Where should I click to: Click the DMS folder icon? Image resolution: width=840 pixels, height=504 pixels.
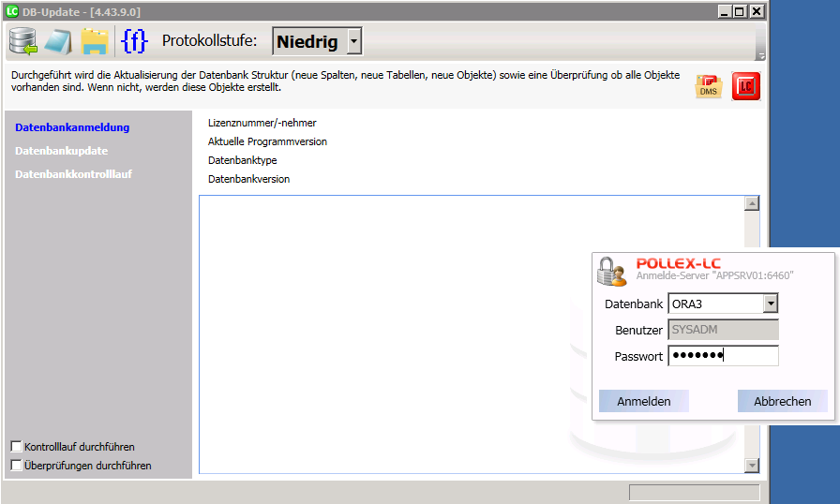tap(708, 86)
